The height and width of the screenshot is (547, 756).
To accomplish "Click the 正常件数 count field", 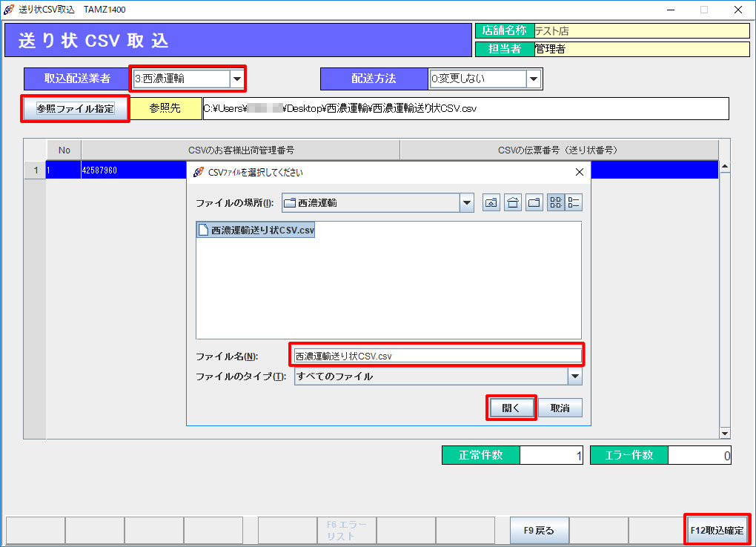I will point(551,455).
